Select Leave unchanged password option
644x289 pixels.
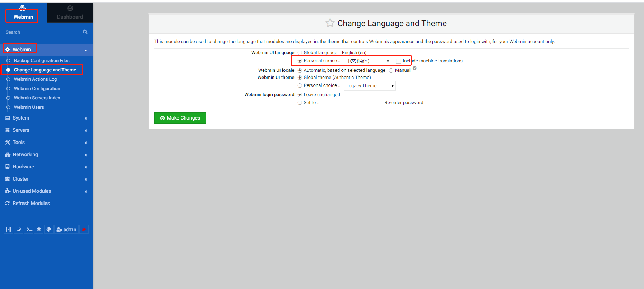pyautogui.click(x=300, y=95)
